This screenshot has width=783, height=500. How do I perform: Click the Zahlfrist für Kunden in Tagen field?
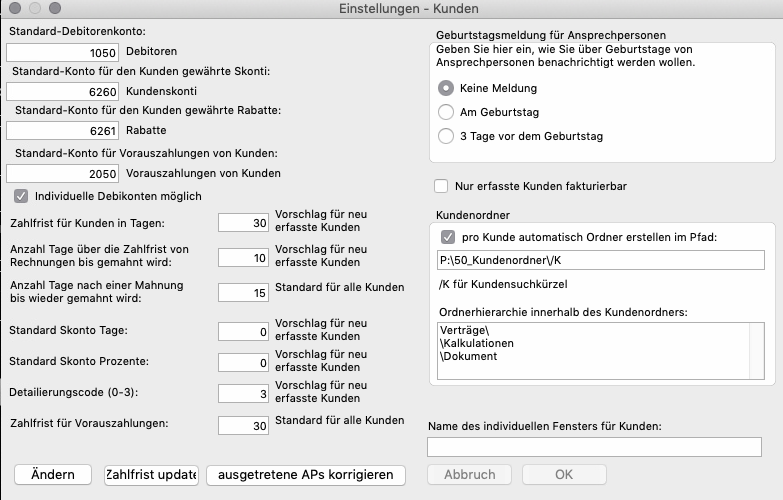point(244,223)
